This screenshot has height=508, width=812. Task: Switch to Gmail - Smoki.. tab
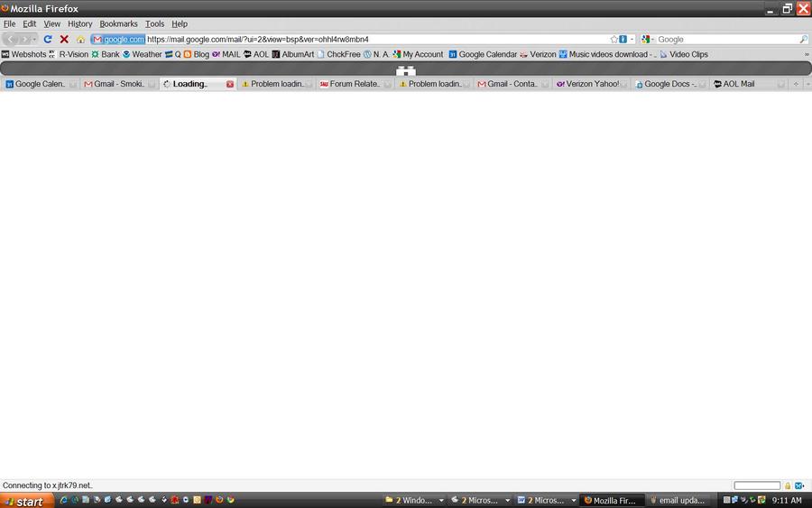tap(119, 84)
